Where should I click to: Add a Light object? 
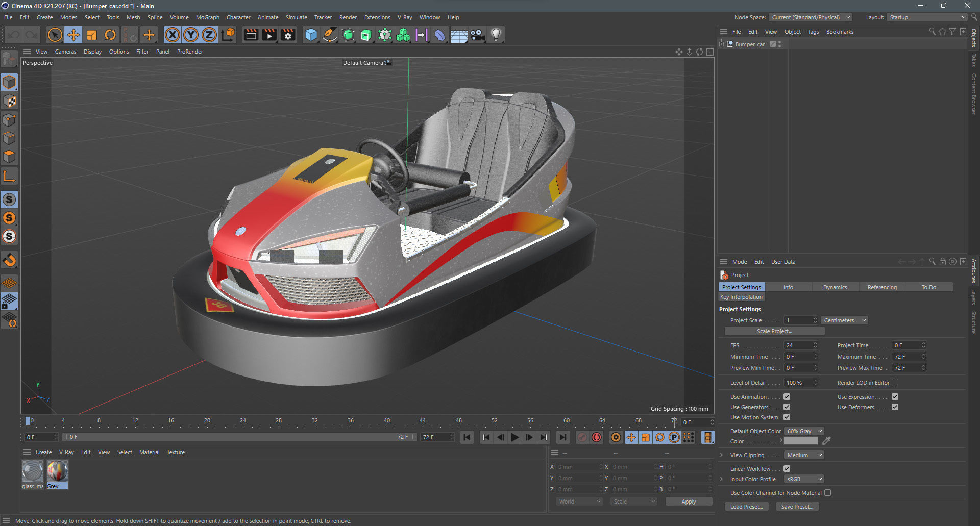[x=496, y=35]
